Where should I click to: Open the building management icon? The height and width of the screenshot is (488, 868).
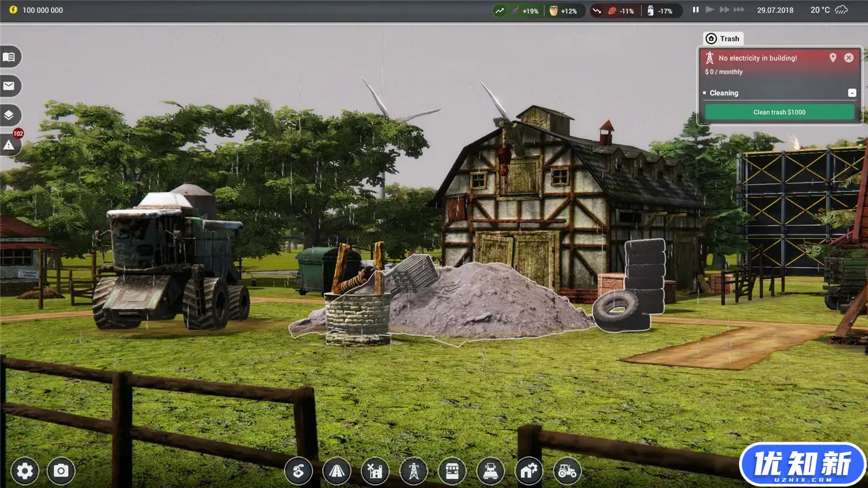[x=529, y=471]
